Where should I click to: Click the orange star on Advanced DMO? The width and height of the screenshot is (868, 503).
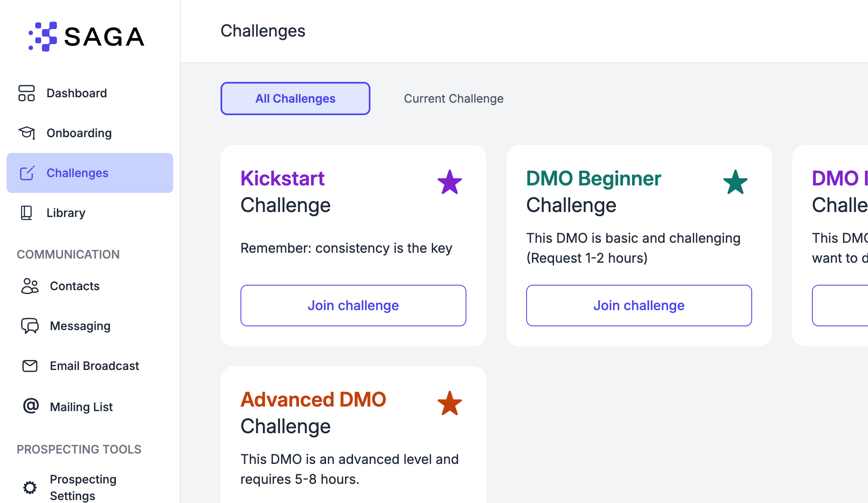tap(450, 403)
